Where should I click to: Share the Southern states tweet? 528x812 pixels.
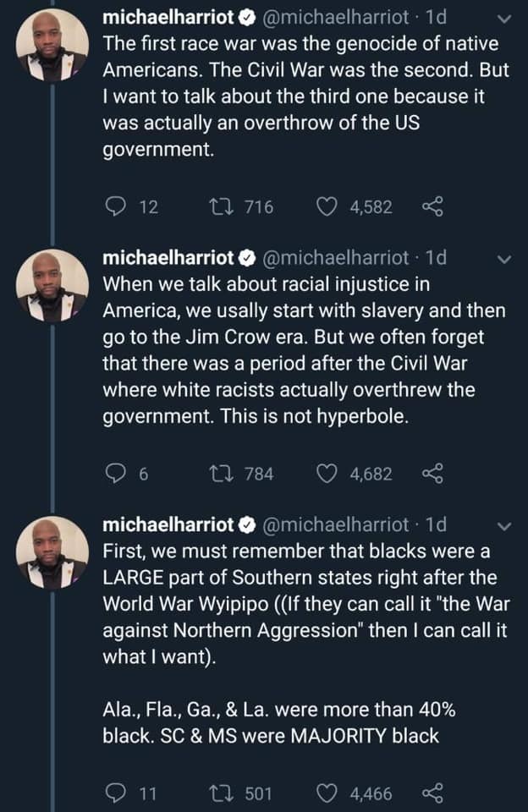coord(432,793)
